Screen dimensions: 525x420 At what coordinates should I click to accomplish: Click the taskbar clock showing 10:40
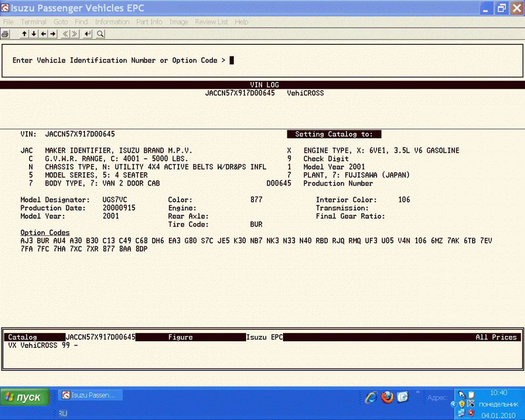coord(499,392)
